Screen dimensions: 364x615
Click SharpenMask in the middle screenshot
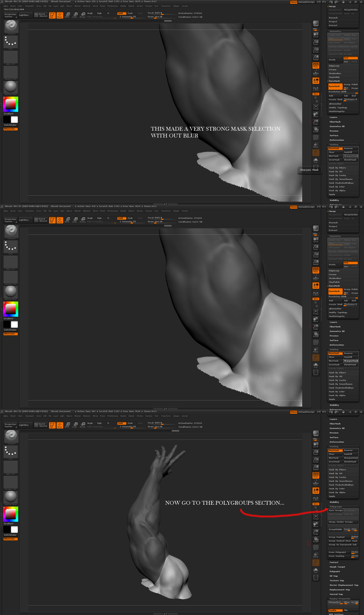(350, 361)
